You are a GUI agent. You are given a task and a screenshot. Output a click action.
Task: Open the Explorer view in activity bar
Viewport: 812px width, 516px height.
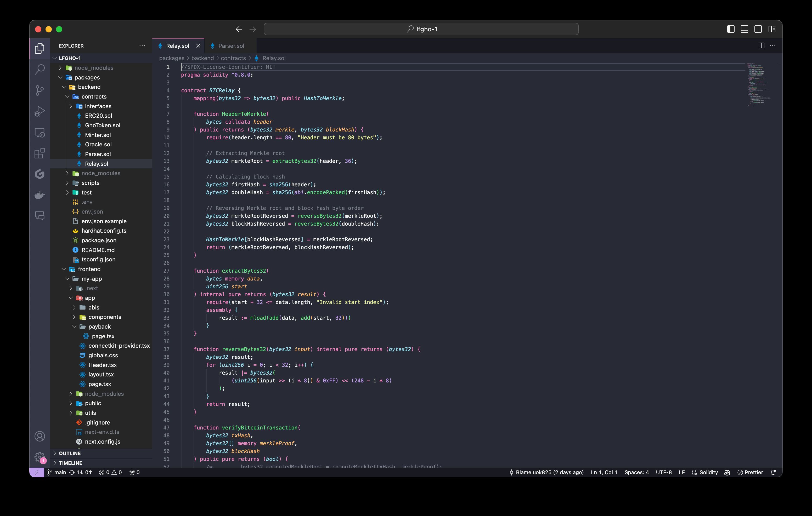tap(40, 49)
